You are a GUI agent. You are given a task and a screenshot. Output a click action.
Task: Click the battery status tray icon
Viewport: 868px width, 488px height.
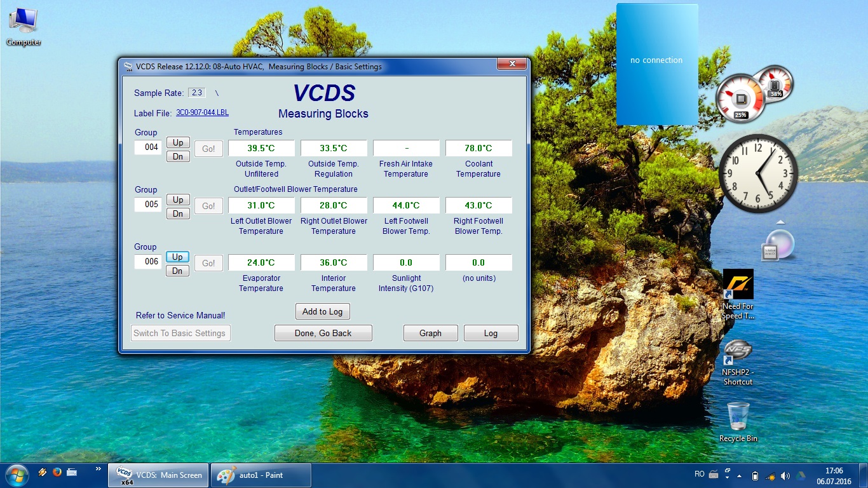click(755, 476)
